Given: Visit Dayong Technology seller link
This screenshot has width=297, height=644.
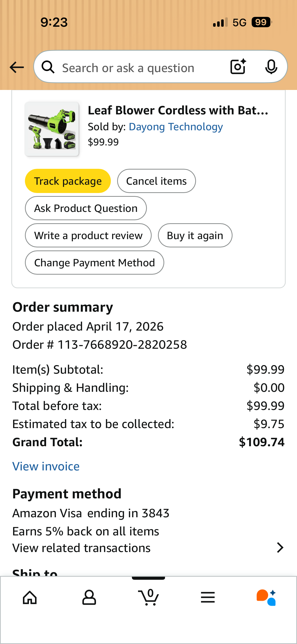Looking at the screenshot, I should click(176, 127).
